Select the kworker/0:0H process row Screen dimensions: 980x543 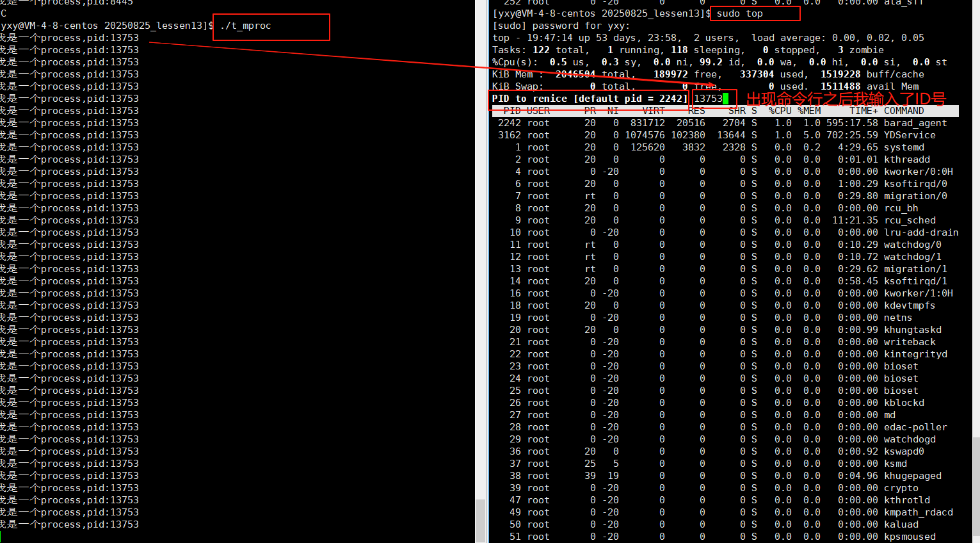pos(725,172)
